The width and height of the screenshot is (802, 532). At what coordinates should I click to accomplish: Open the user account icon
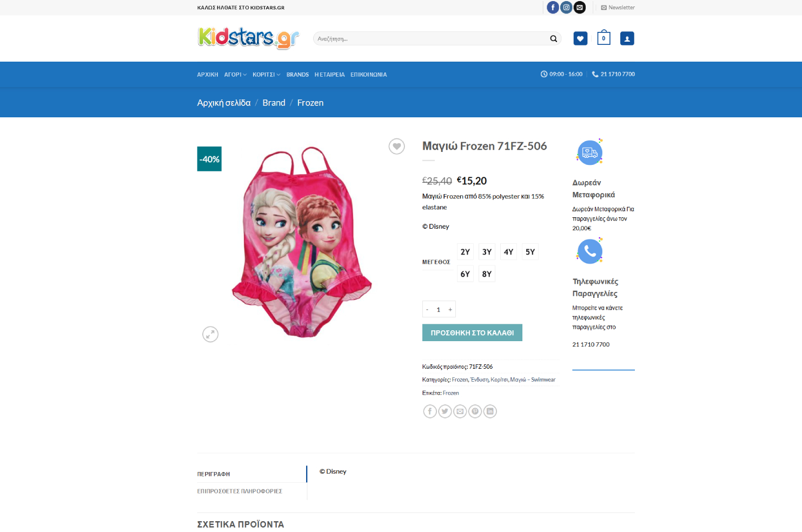[x=627, y=38]
